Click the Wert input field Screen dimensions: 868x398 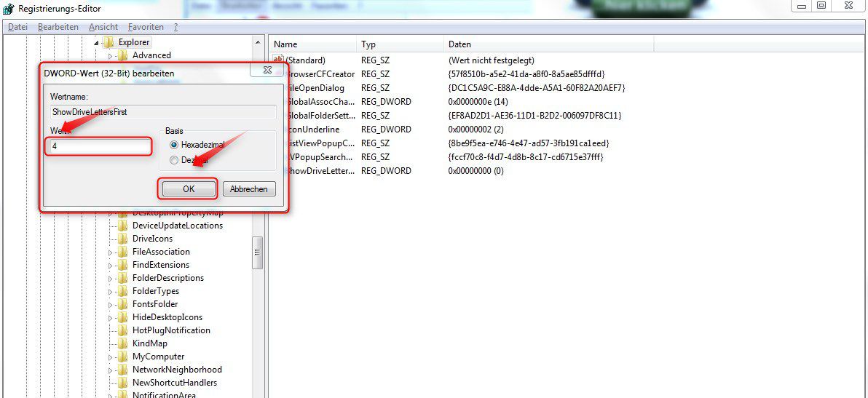[99, 146]
